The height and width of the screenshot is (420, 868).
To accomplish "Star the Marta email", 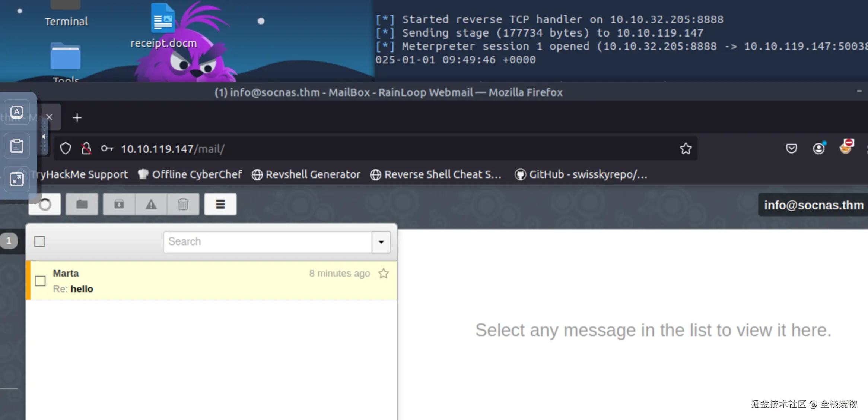I will (383, 274).
